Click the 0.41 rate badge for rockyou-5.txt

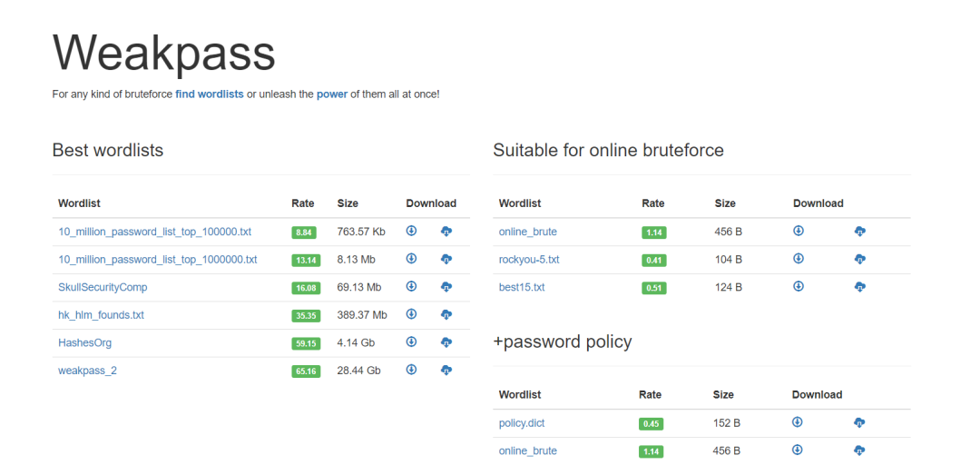(653, 261)
